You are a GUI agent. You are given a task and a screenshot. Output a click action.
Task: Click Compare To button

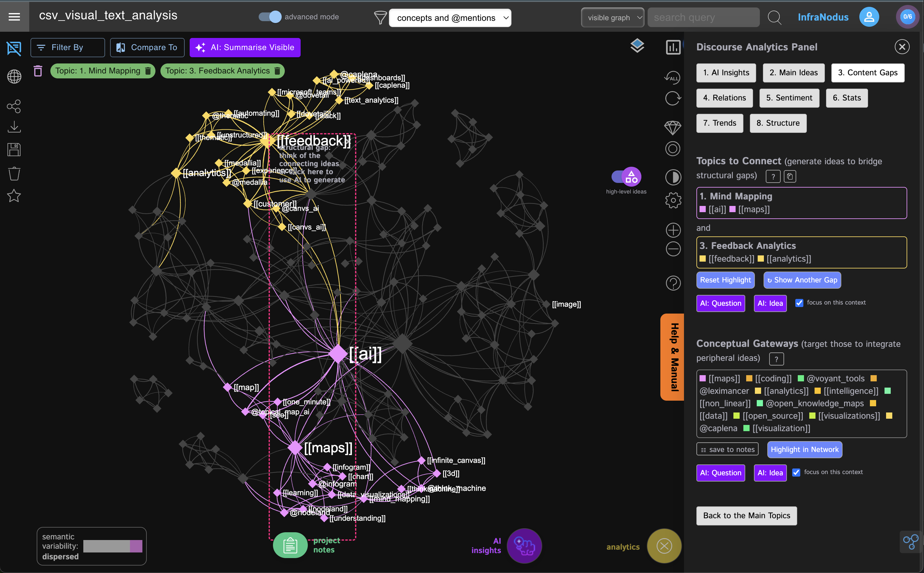click(x=147, y=47)
